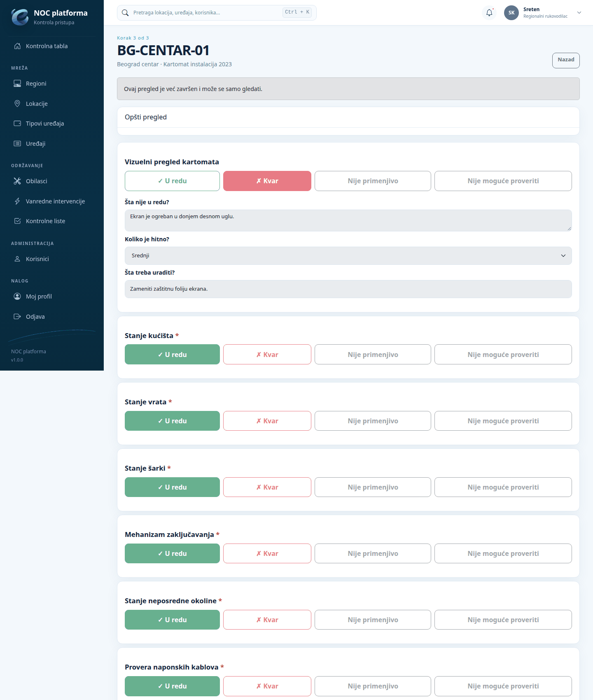Click the NOC platforma logo icon
The width and height of the screenshot is (593, 700).
point(20,17)
